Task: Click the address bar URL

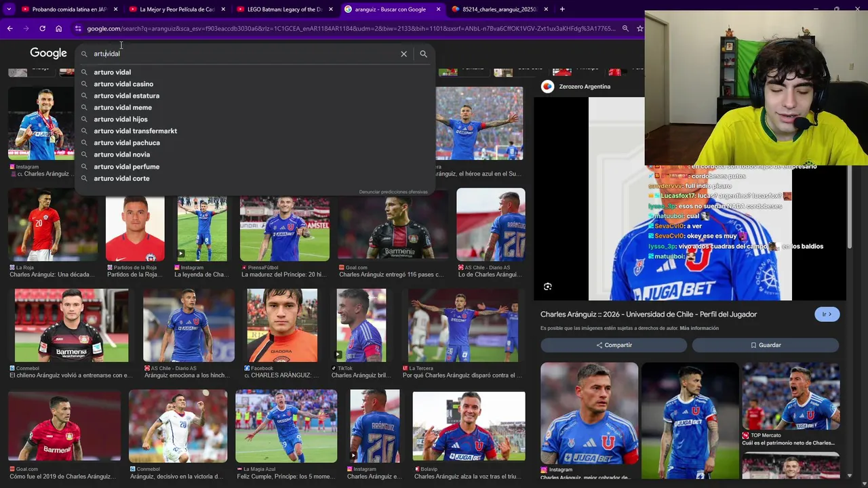Action: pos(351,28)
